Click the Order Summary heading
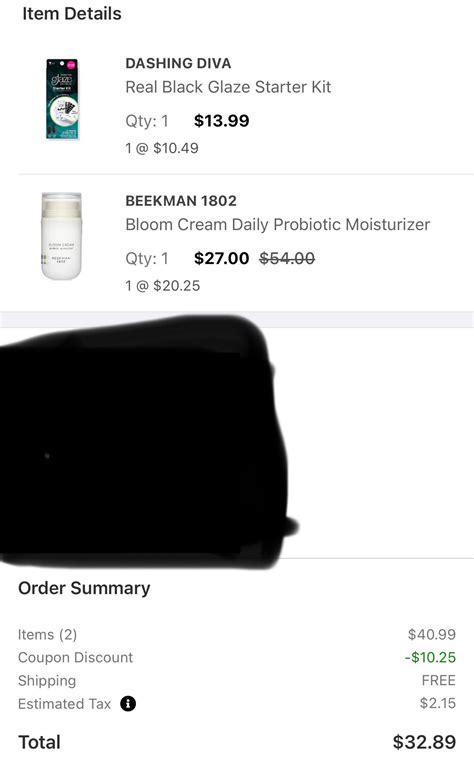 tap(84, 588)
